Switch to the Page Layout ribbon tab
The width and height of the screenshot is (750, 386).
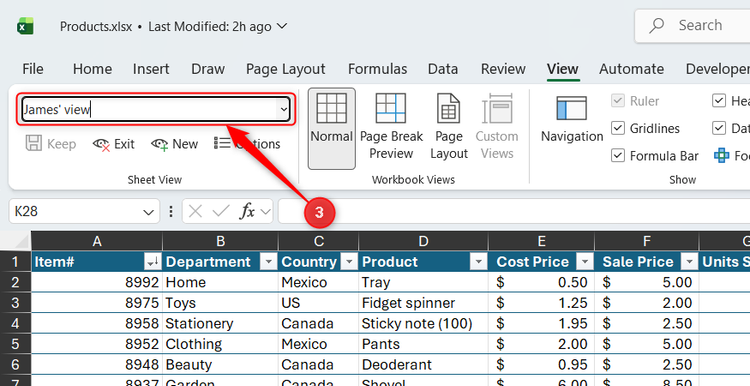click(286, 69)
